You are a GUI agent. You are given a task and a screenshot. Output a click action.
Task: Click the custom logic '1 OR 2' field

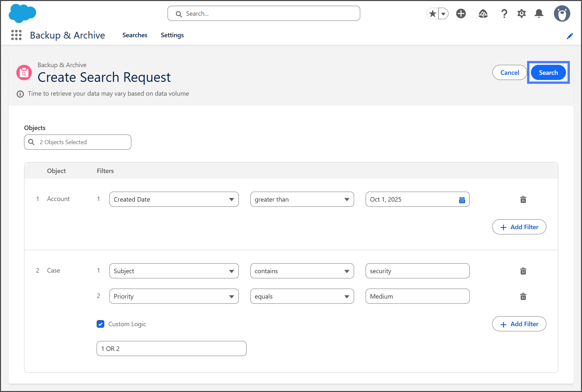(171, 349)
